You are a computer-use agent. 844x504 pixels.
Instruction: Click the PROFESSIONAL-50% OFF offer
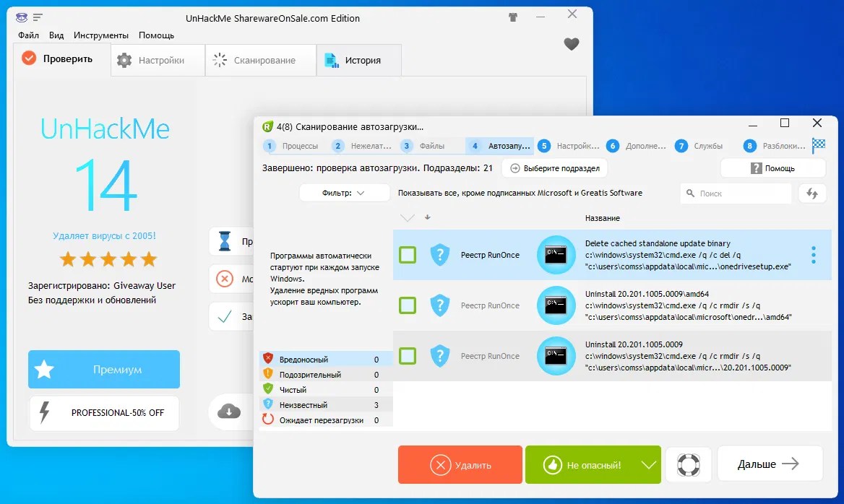[103, 413]
